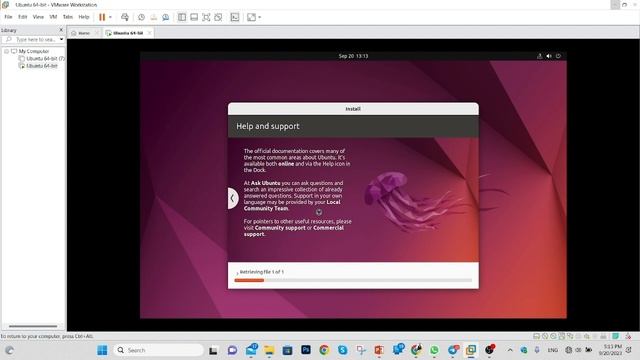Click the Ubuntu network status icon
Viewport: 640px width, 360px height.
point(540,56)
